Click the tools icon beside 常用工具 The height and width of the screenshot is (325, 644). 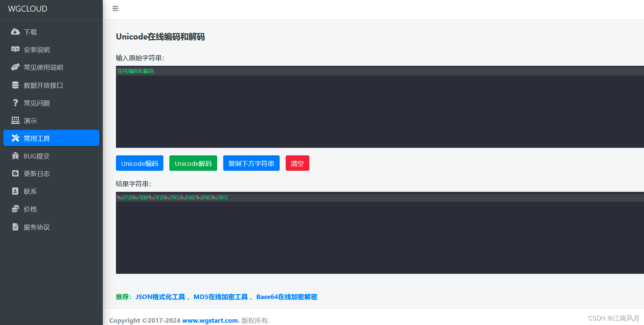(15, 138)
